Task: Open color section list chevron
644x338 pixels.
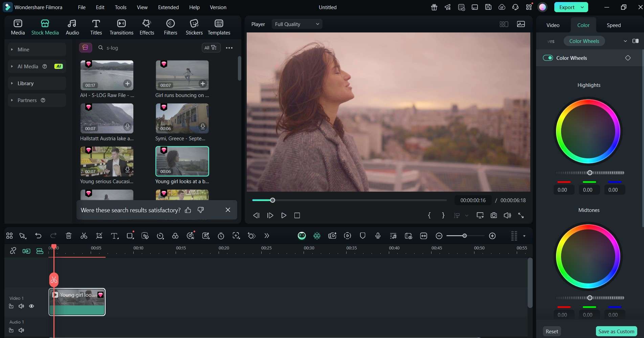Action: [x=625, y=41]
